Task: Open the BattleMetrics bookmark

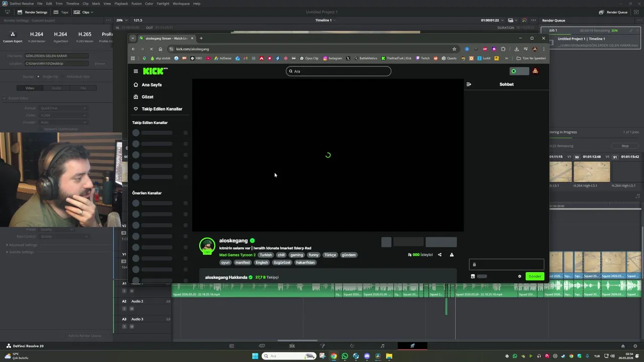Action: [x=365, y=58]
